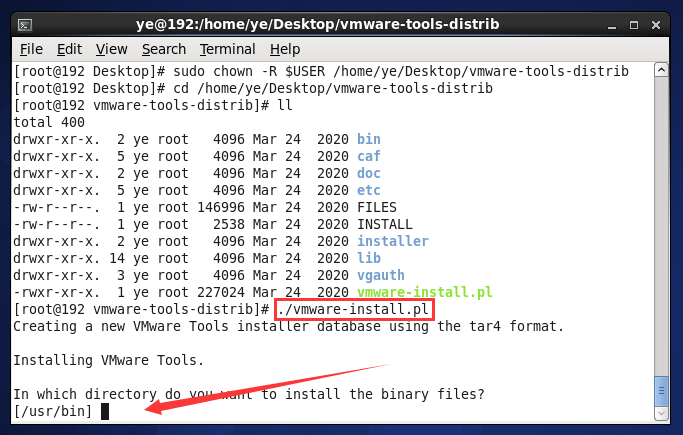This screenshot has width=683, height=435.
Task: Click the 'doc' directory name
Action: pos(369,173)
